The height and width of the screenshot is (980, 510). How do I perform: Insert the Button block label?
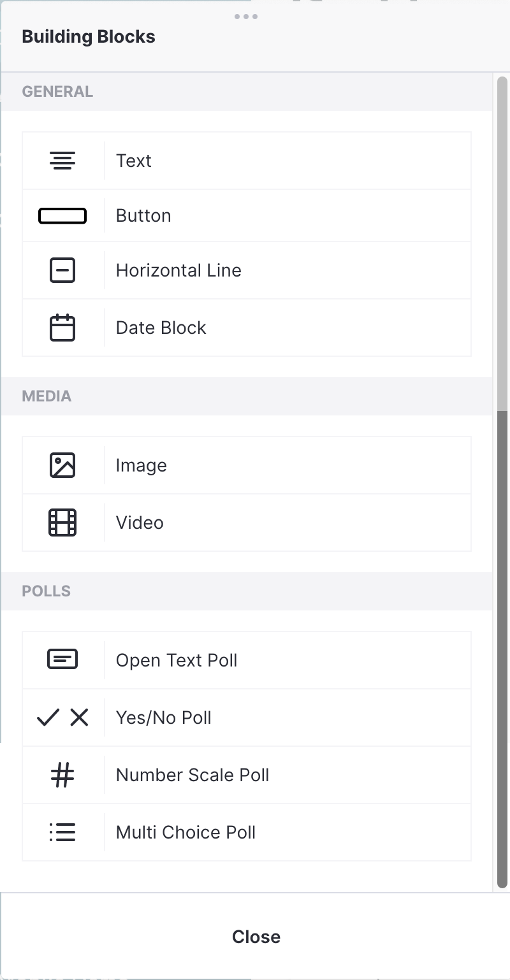143,215
